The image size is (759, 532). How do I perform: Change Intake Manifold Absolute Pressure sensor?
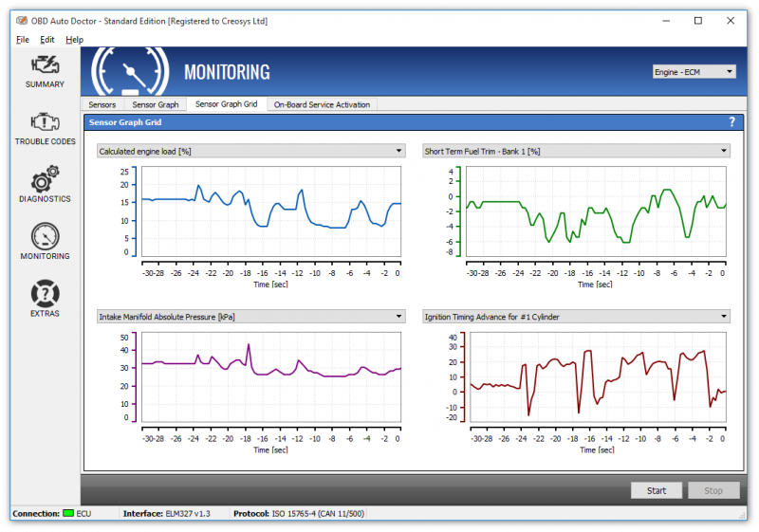[251, 317]
